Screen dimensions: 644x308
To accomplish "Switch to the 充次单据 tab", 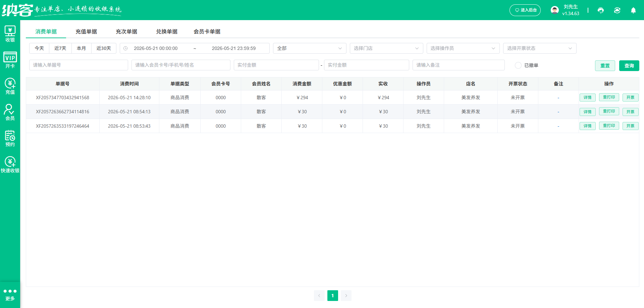I will coord(126,32).
